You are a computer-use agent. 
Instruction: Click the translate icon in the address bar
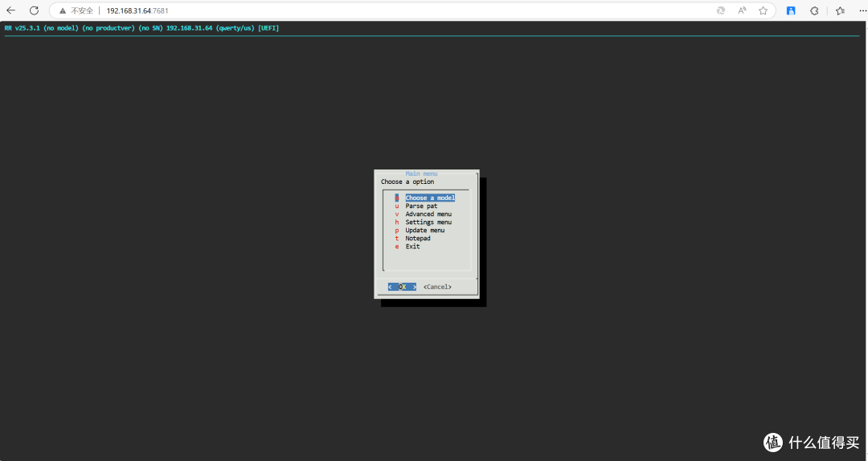721,10
